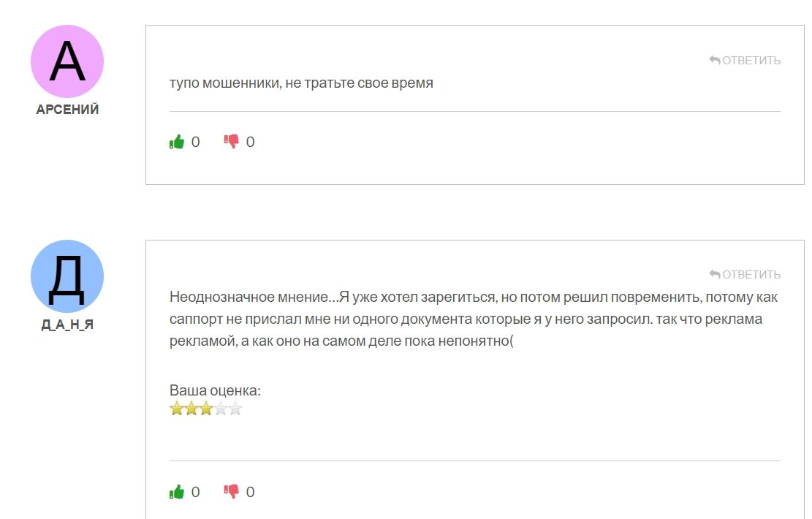
Task: Open the Д_А_Н_Я username label
Action: coord(67,325)
